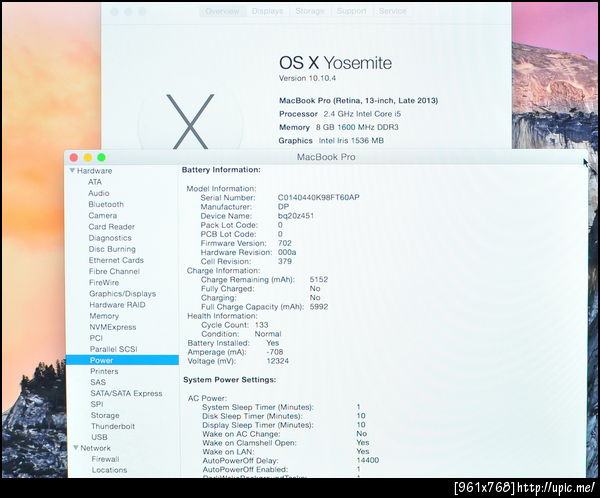The height and width of the screenshot is (498, 600).
Task: Select Hardware RAID entry
Action: [117, 305]
